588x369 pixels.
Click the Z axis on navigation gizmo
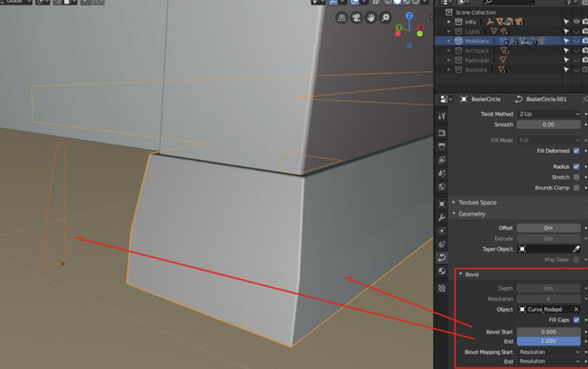(410, 16)
